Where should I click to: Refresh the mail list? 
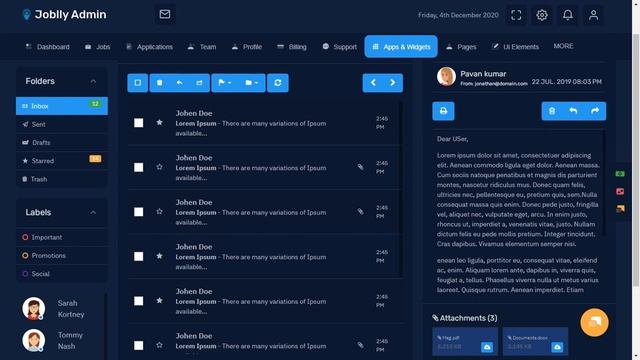[278, 83]
